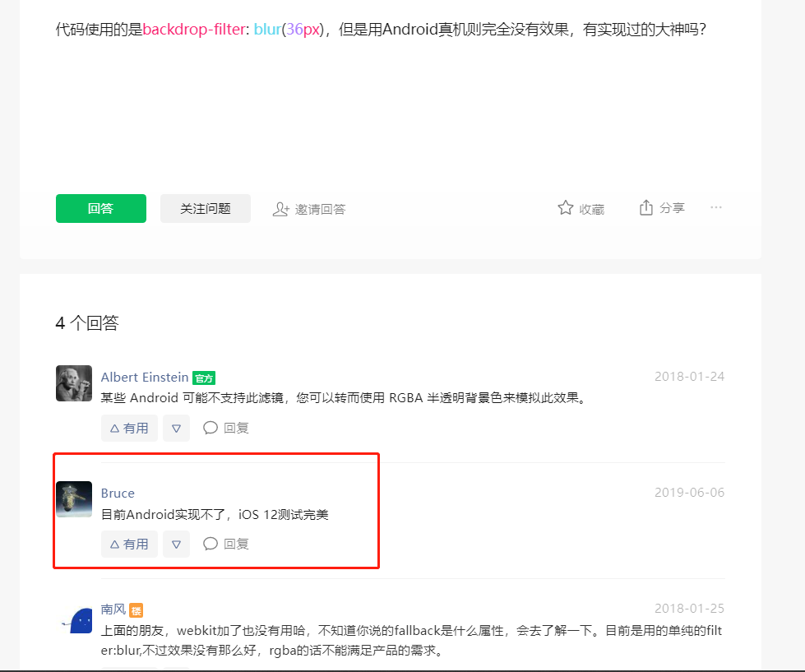This screenshot has width=805, height=672.
Task: Click the 关注问题 button
Action: 206,208
